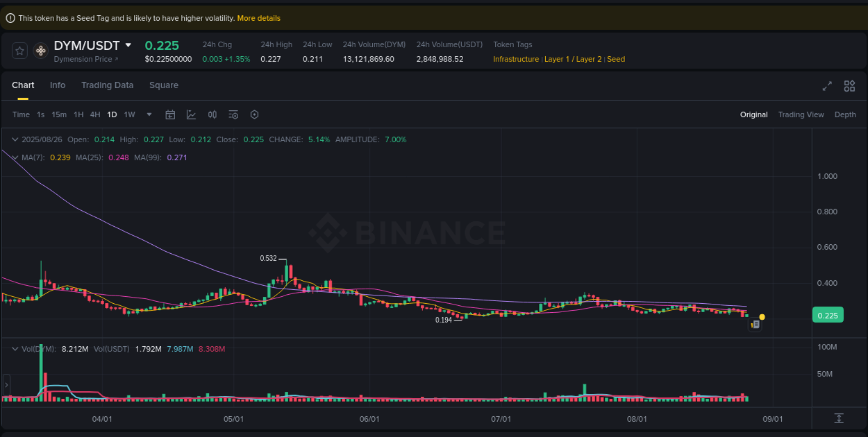Click the green 0.225 price tag

828,315
